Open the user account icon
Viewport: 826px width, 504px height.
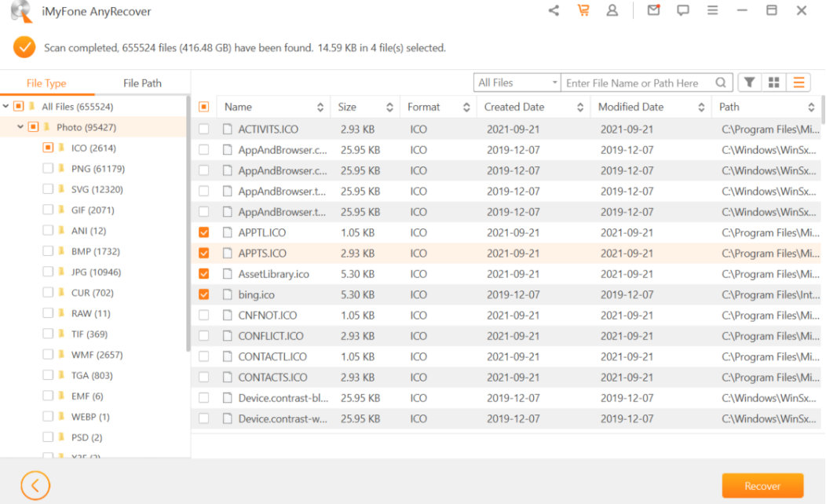click(612, 10)
